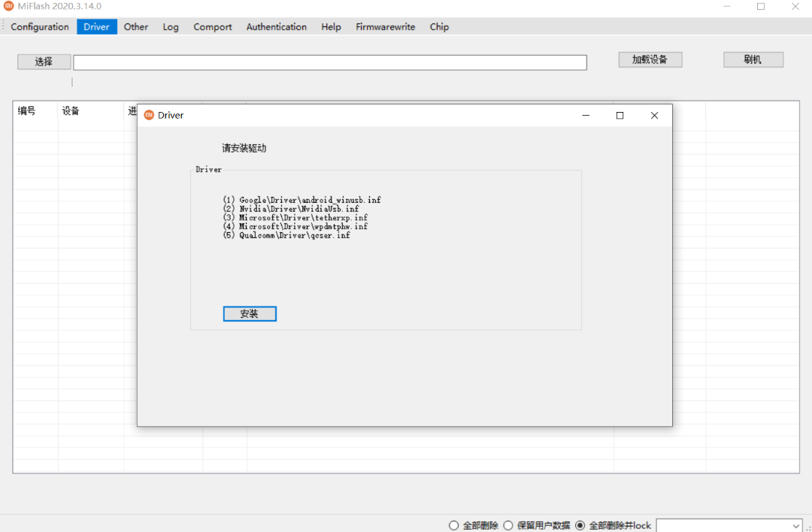Click the MiFlash app logo in title bar
Viewport: 812px width, 532px height.
(x=9, y=6)
